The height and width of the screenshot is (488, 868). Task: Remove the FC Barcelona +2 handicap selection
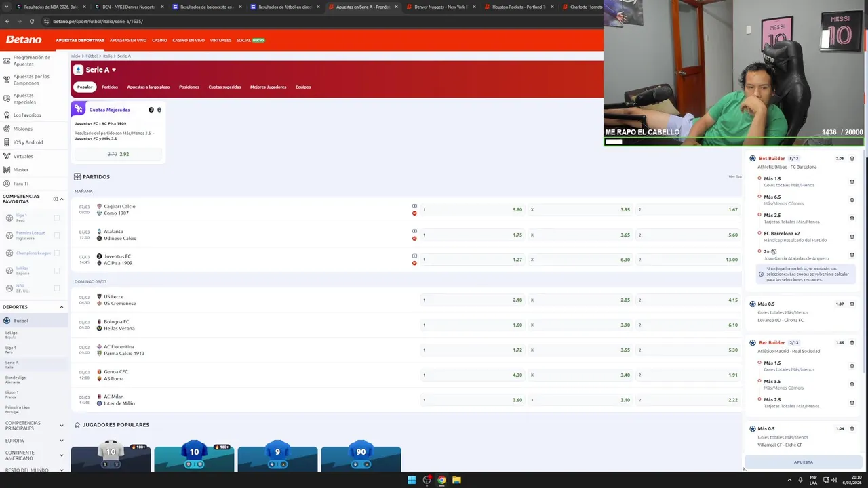point(852,237)
